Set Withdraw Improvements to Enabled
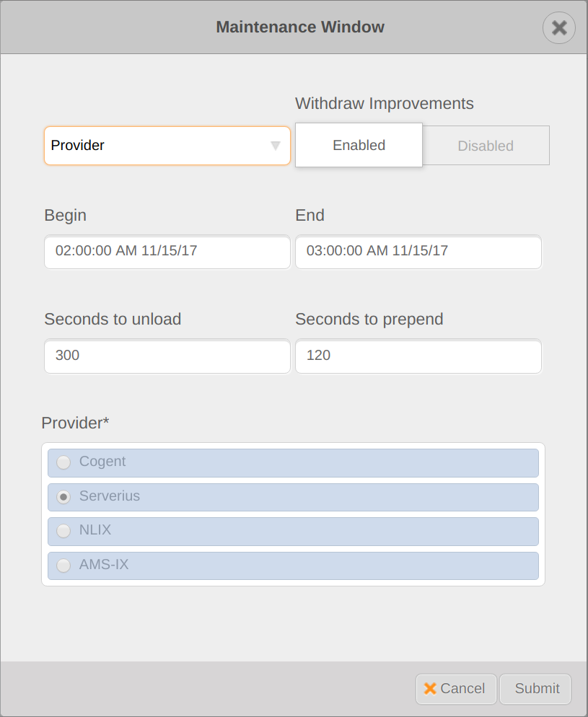This screenshot has width=588, height=717. [x=359, y=145]
